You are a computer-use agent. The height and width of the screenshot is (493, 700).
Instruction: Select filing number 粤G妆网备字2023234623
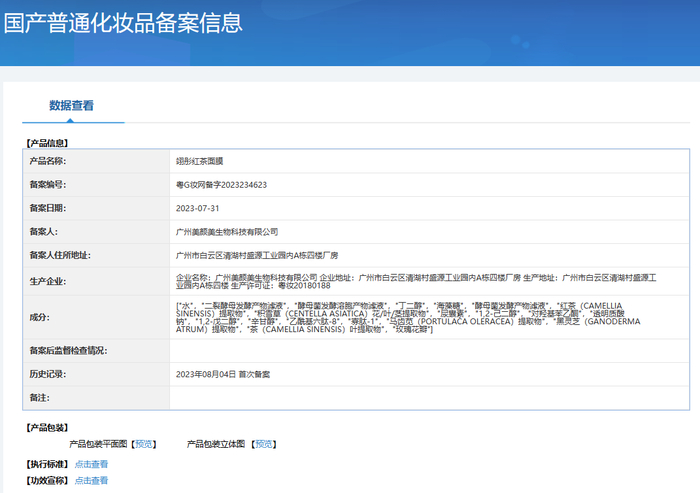[221, 185]
